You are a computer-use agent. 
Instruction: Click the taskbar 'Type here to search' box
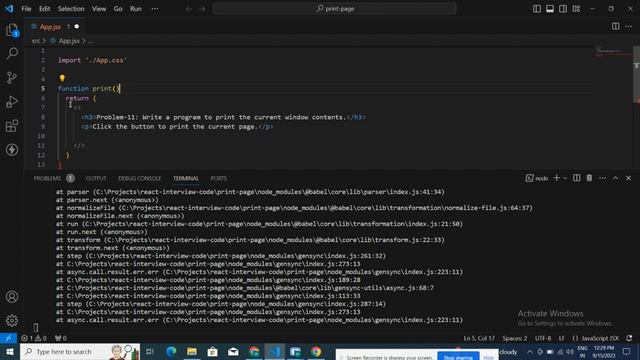80,351
